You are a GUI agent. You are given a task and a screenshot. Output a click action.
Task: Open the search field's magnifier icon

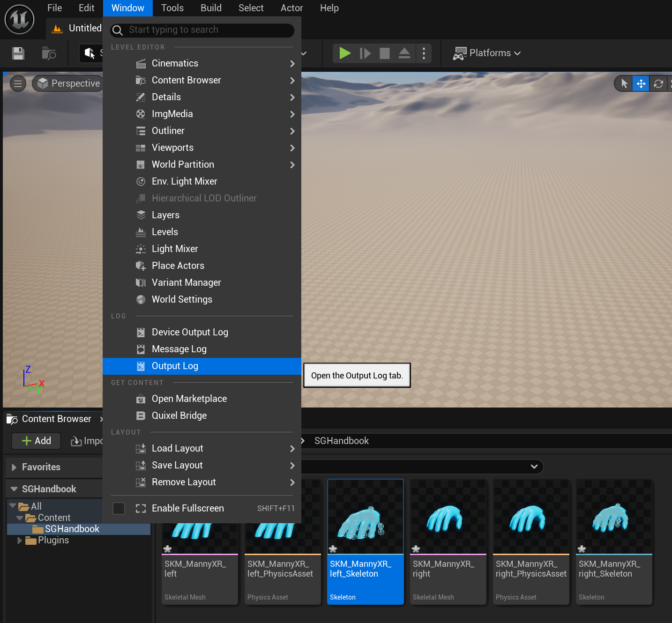click(x=118, y=30)
